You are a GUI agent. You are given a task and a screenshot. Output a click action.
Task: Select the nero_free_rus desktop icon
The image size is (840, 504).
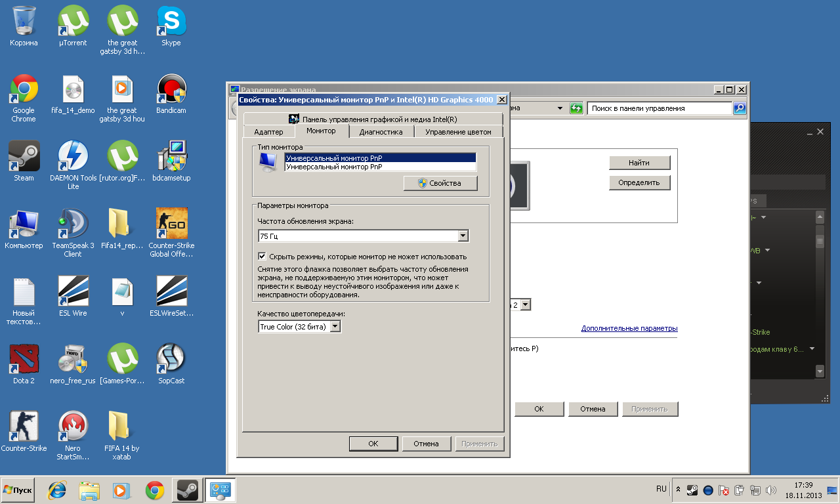(73, 364)
